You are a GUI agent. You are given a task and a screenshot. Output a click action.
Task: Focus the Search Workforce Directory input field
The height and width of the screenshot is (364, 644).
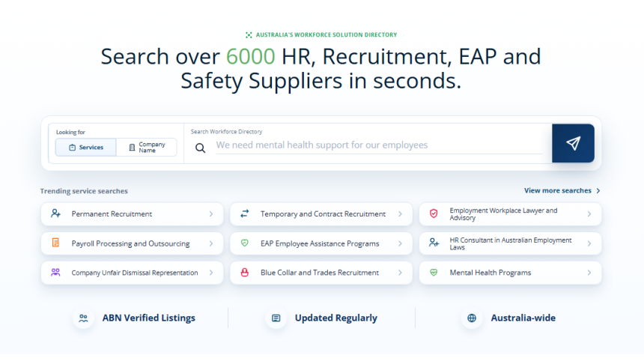[379, 145]
